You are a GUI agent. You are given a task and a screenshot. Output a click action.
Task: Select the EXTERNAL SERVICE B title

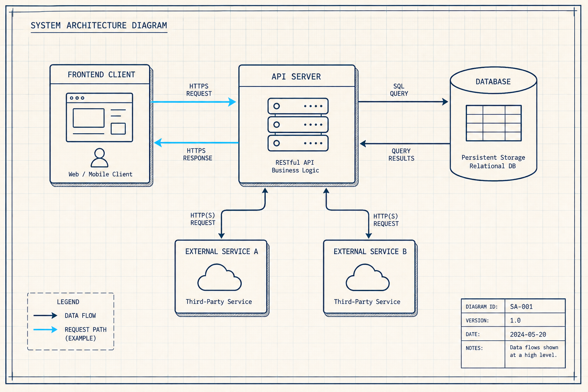click(x=370, y=251)
